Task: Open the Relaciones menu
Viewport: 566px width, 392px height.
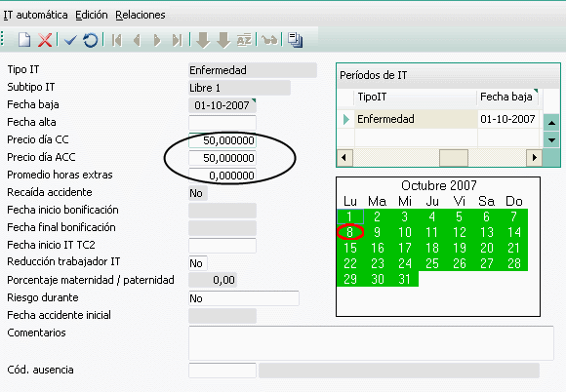Action: point(141,15)
